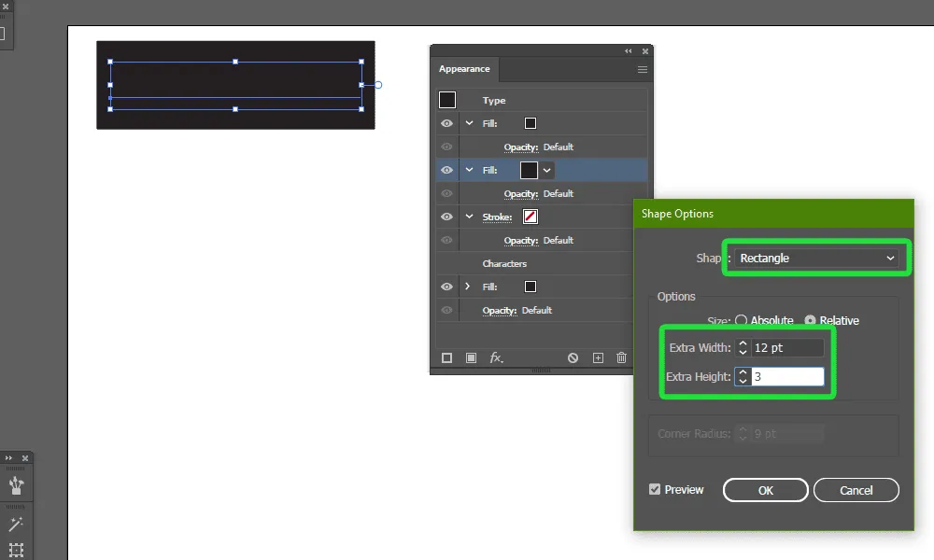Select the Relative size radio button
Screen dimensions: 934x560
pos(810,320)
